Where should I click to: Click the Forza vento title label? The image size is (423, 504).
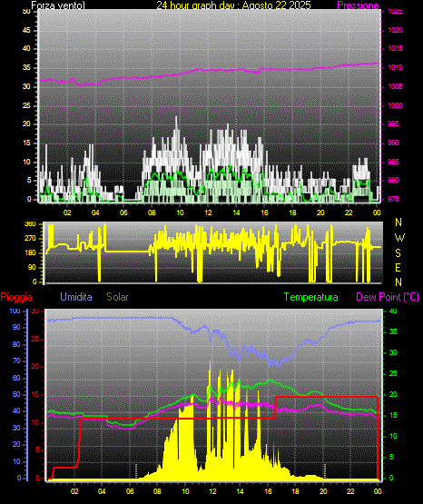tap(58, 5)
